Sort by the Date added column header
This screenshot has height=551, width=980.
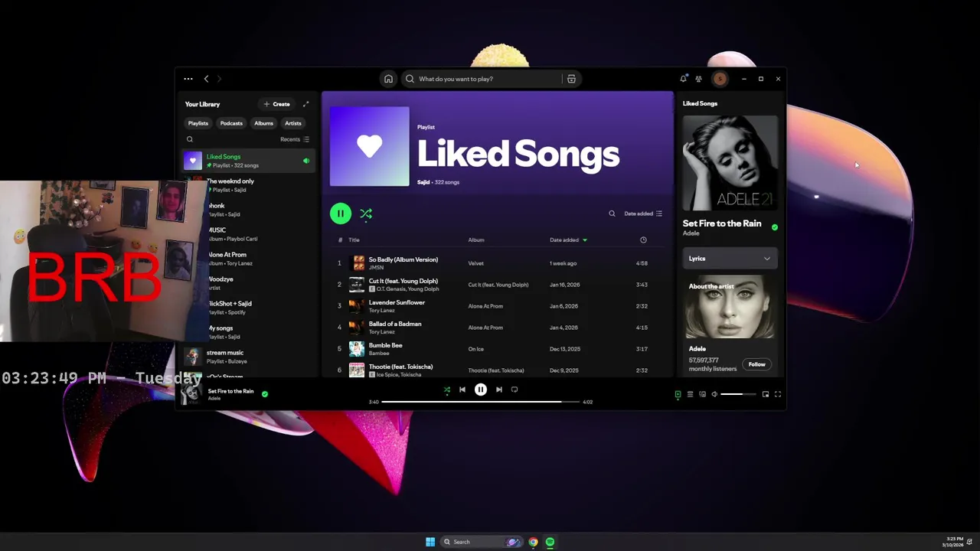pos(568,240)
